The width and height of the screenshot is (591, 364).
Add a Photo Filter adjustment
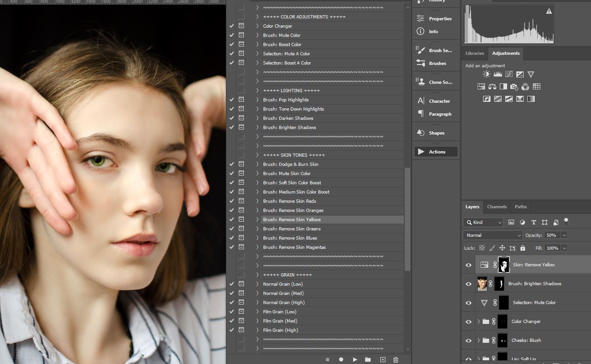coord(514,87)
